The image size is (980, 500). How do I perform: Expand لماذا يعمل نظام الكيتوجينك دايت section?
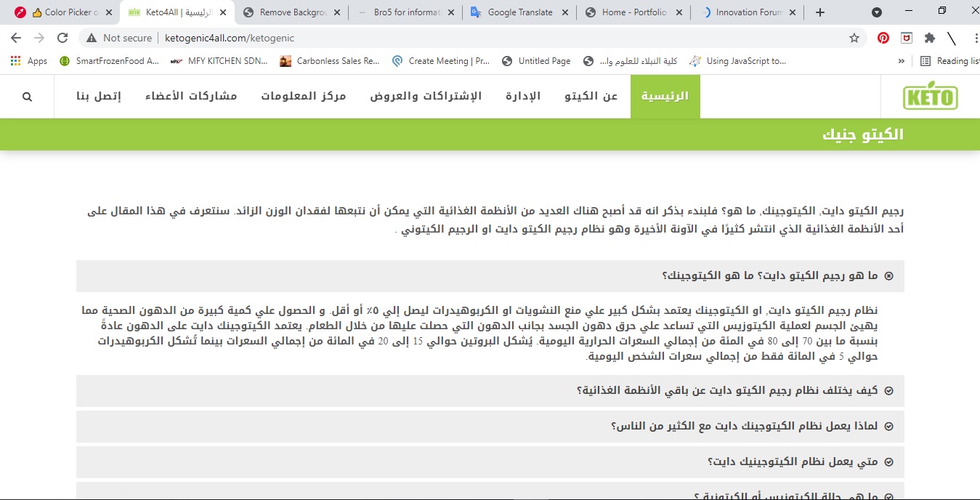[x=490, y=427]
